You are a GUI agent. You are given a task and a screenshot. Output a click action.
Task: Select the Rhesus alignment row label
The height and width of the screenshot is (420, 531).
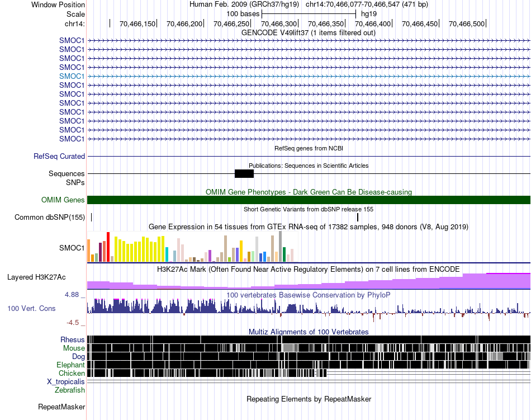click(x=73, y=339)
